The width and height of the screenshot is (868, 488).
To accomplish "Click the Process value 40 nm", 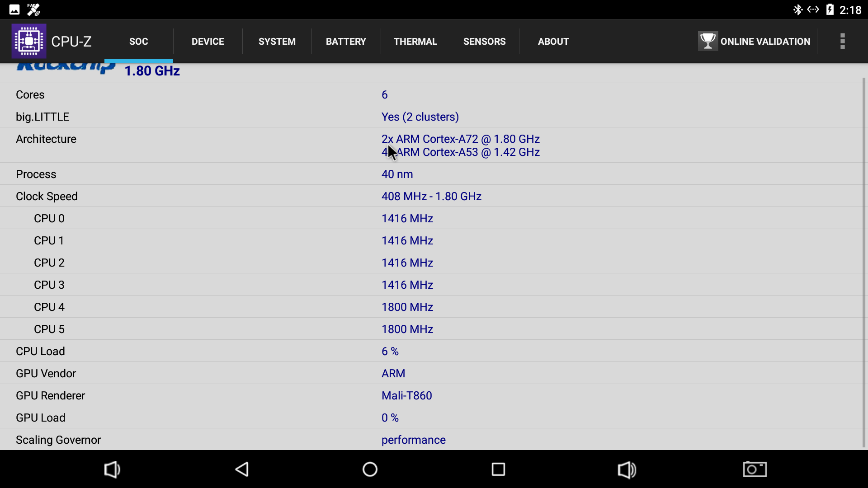I will click(x=397, y=174).
